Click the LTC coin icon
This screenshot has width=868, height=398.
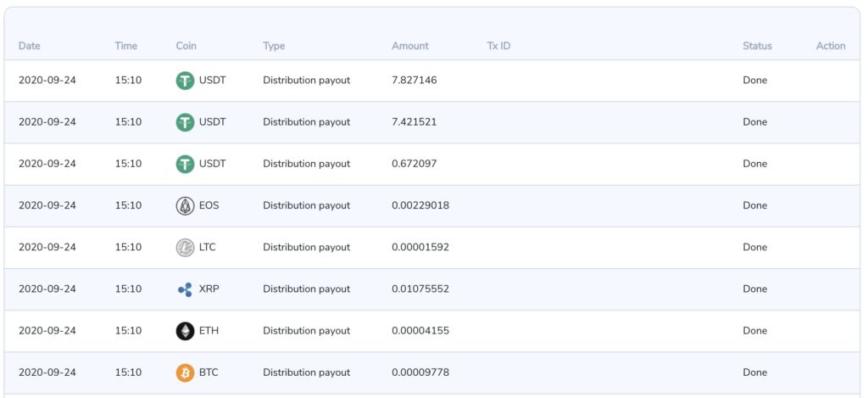tap(185, 248)
